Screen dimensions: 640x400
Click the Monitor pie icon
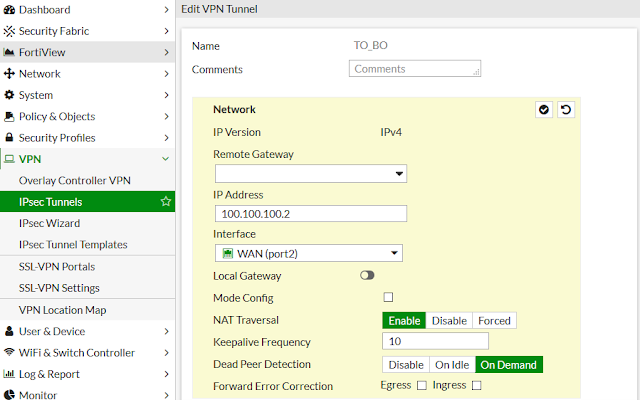coord(9,395)
